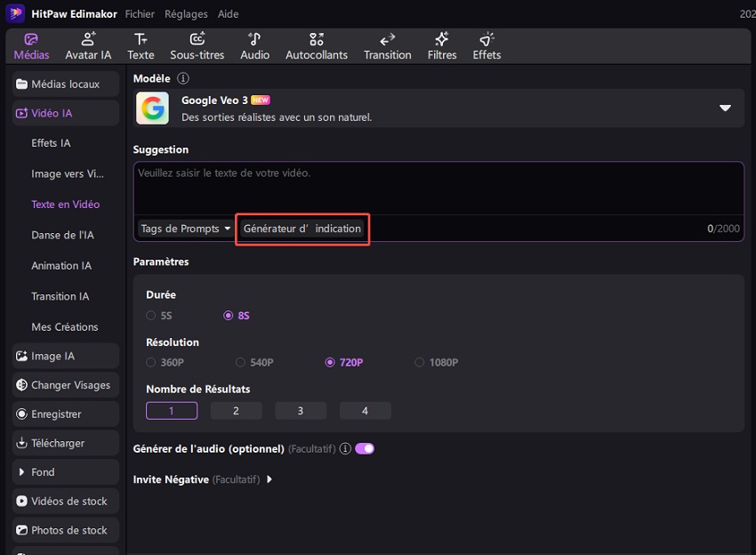The height and width of the screenshot is (555, 756).
Task: Open the Sous-titres tab
Action: (197, 46)
